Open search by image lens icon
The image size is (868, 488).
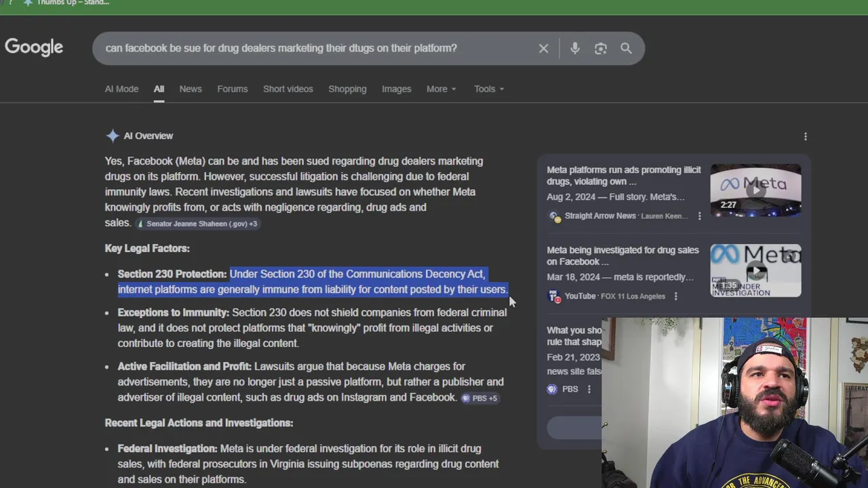pyautogui.click(x=600, y=48)
